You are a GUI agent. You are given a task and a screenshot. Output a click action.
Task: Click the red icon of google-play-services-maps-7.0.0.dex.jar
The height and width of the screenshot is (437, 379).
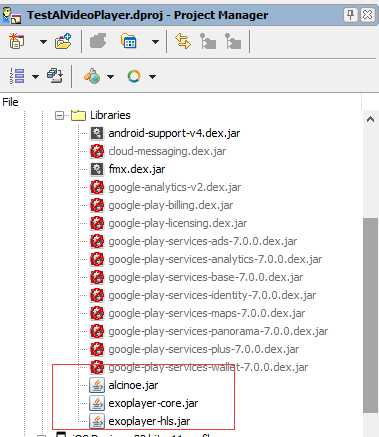coord(97,313)
